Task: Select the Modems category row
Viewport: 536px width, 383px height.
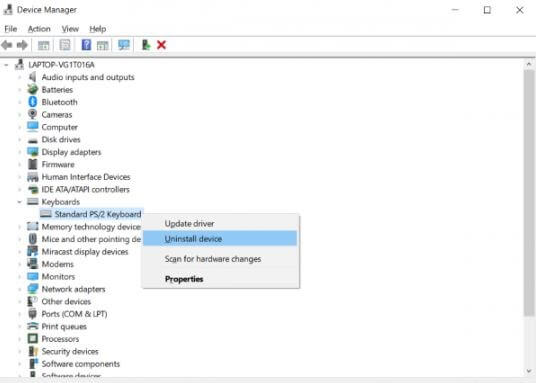Action: coord(57,264)
